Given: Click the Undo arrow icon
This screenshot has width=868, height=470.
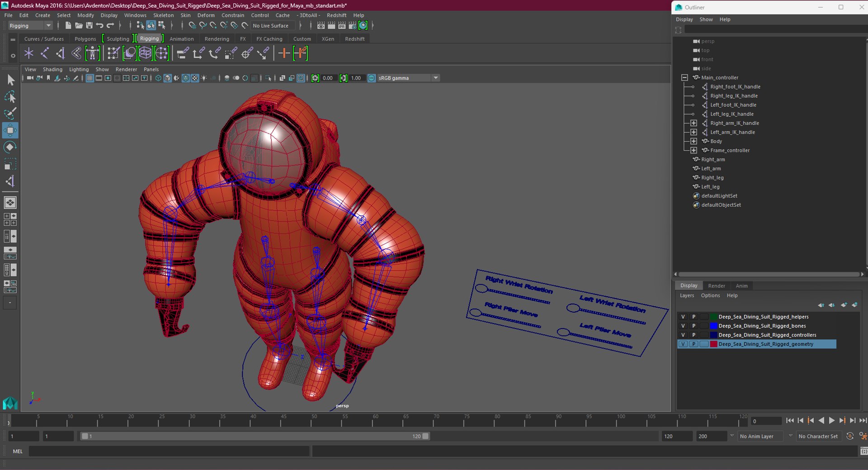Looking at the screenshot, I should (100, 25).
